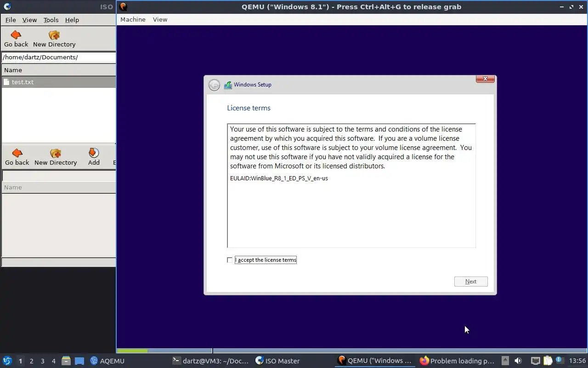588x368 pixels.
Task: Click the QEMU window title icon
Action: pos(123,6)
